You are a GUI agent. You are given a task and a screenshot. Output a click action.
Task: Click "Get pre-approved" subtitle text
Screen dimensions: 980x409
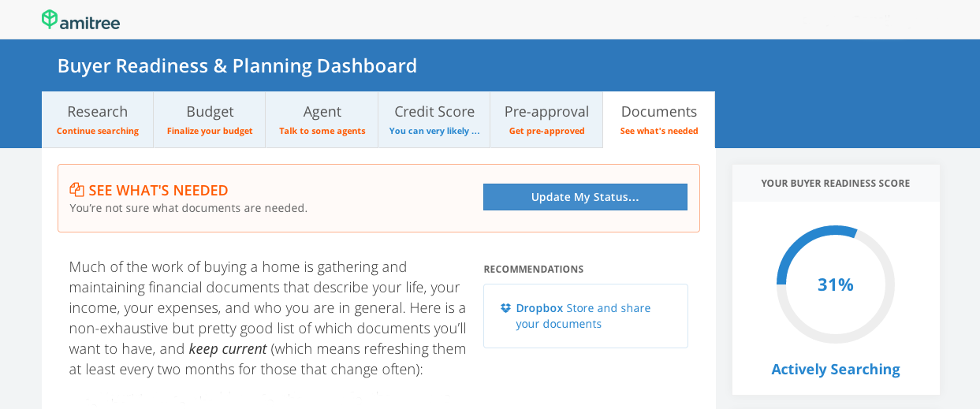(x=546, y=131)
